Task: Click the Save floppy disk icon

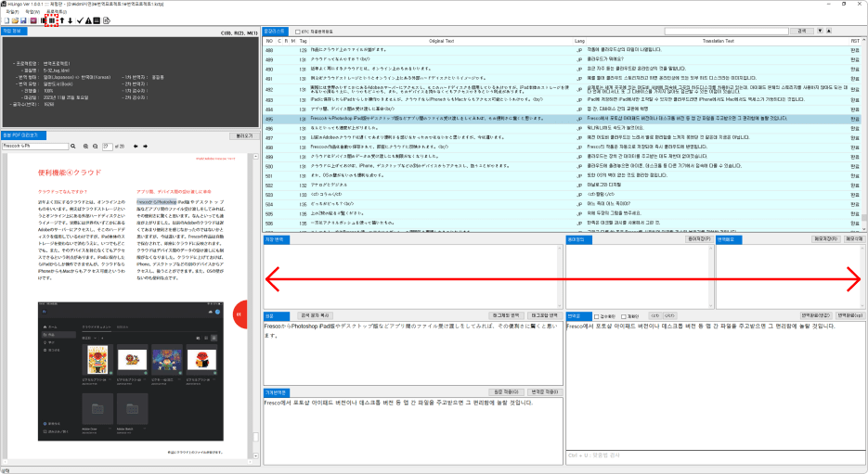Action: click(x=23, y=20)
